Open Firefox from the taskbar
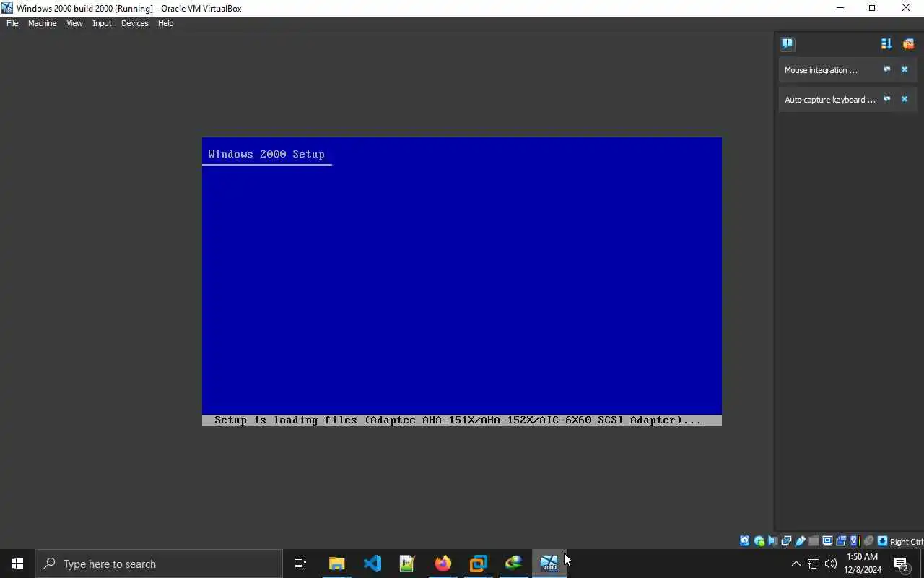The image size is (924, 578). (443, 564)
